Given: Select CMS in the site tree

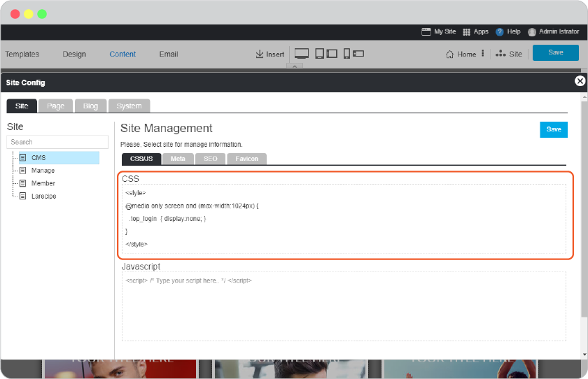Looking at the screenshot, I should click(59, 157).
